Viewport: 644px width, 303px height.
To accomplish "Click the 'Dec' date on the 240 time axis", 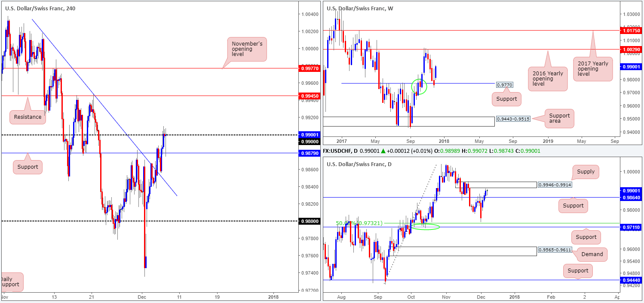I will [x=143, y=297].
